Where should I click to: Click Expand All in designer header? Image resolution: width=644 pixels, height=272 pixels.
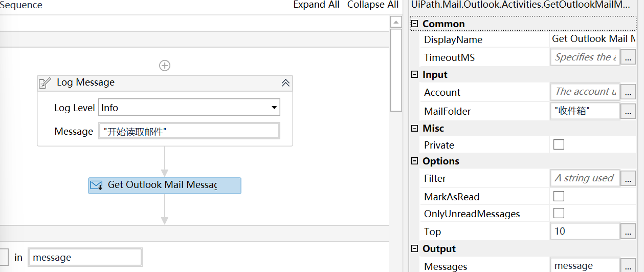[316, 5]
